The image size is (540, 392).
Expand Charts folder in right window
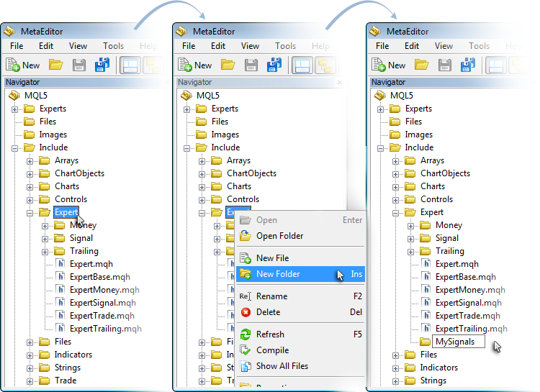click(395, 187)
